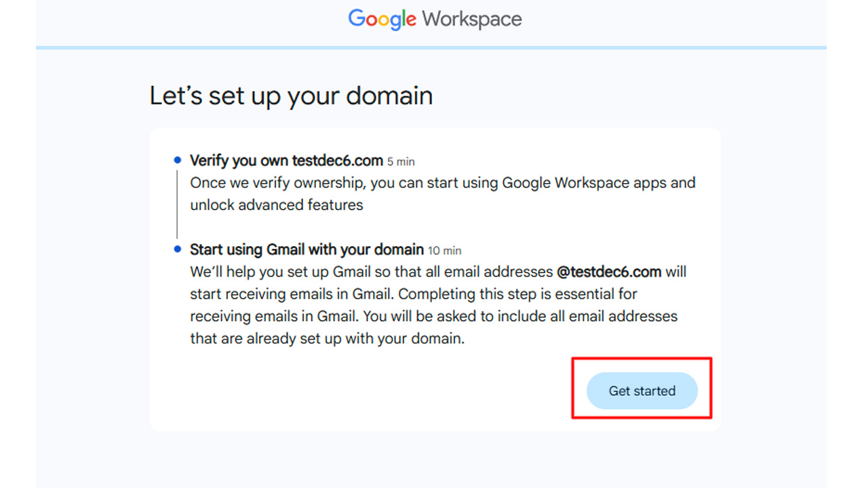Click the 'We'll help you set up Gmail' paragraph
This screenshot has width=868, height=488.
point(438,305)
